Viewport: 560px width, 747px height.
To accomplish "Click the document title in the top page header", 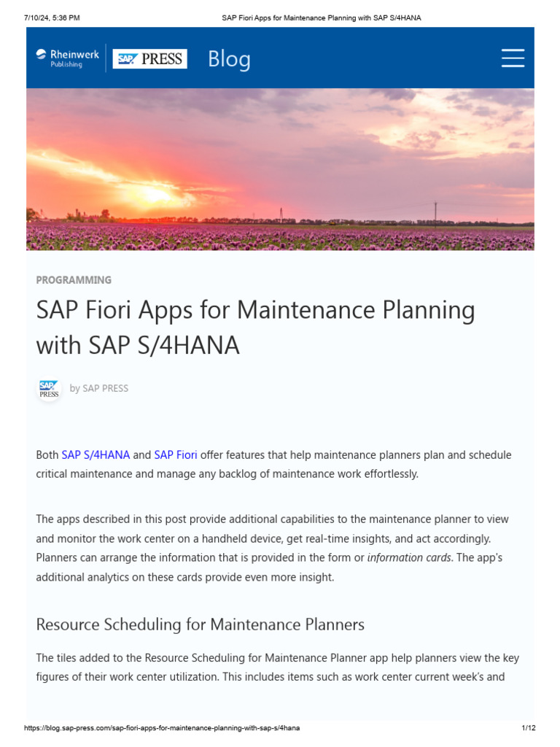I will [321, 18].
